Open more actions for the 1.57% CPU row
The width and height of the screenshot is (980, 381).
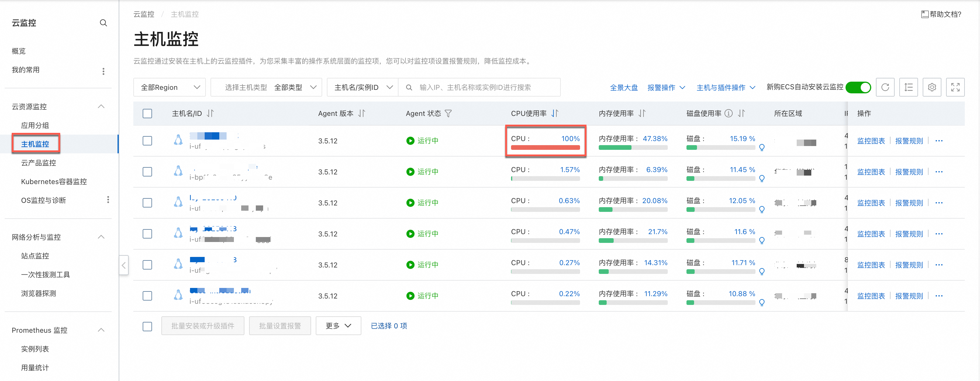click(x=939, y=172)
